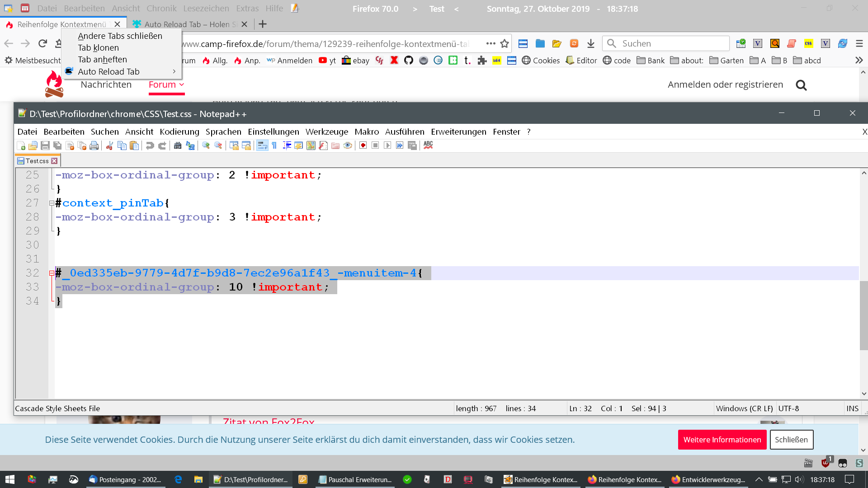868x488 pixels.
Task: Click 'Weitere Informationen' cookie button
Action: [x=722, y=440]
